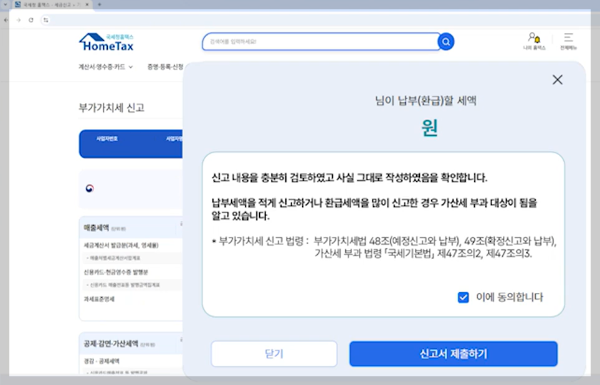The height and width of the screenshot is (385, 600).
Task: Click the blue magnifier search button
Action: [446, 41]
